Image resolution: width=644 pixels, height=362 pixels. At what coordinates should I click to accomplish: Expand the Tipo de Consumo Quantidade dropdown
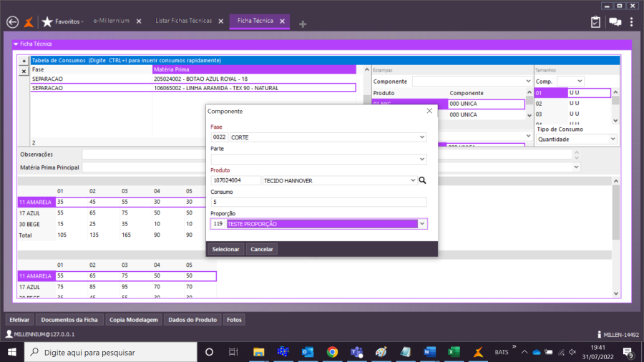point(613,140)
